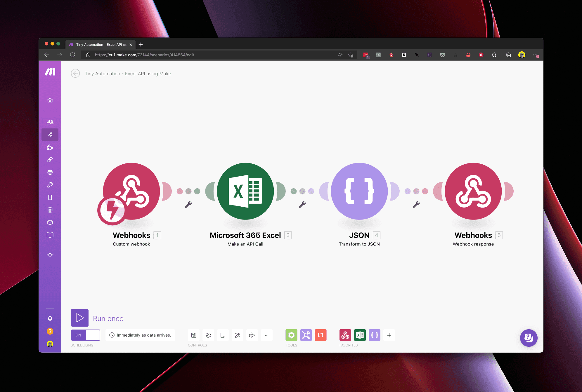Open the browser extensions puzzle icon
582x392 pixels.
click(494, 55)
